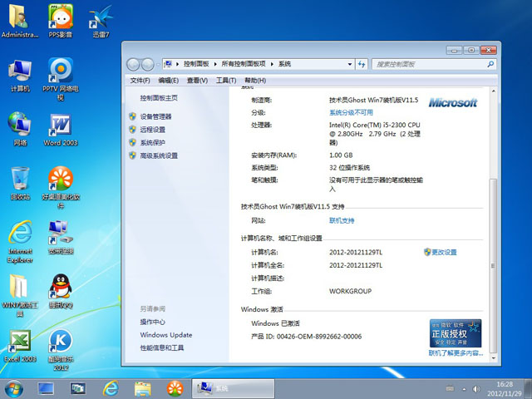Show hidden tray icons arrow
The height and width of the screenshot is (399, 532).
click(x=464, y=389)
